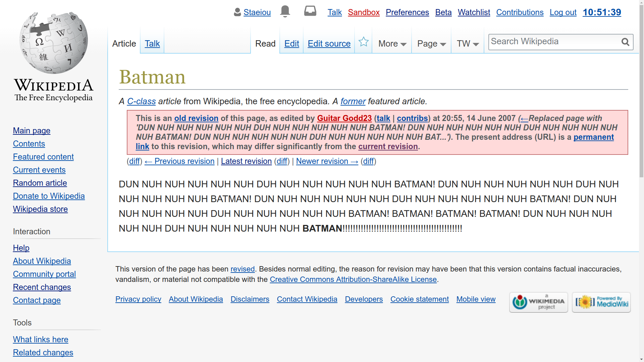Open the Contributions link in top bar
This screenshot has width=644, height=362.
coord(520,12)
